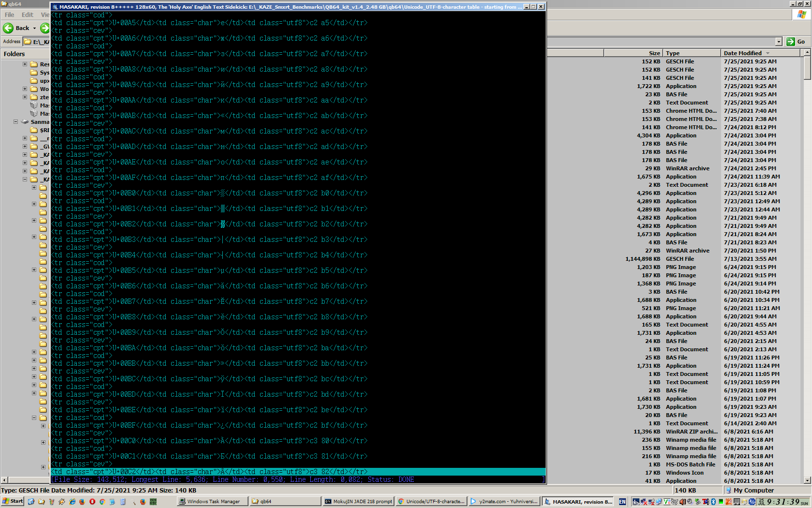The image size is (812, 508).
Task: Expand the Wo folder in tree
Action: point(25,89)
